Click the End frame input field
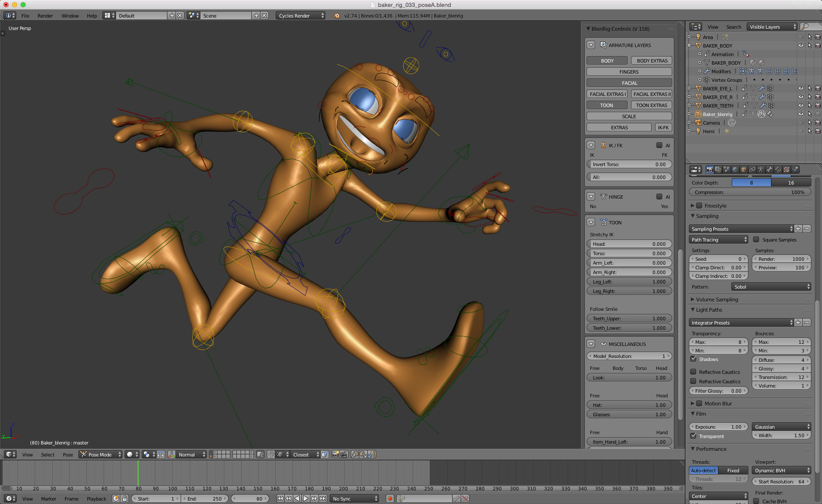This screenshot has width=822, height=504. [205, 498]
